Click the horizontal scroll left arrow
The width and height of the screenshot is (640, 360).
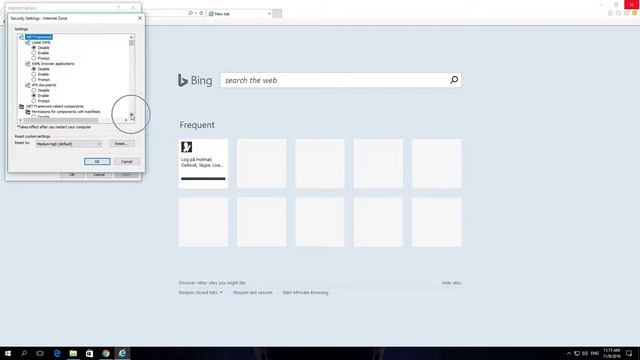pos(20,120)
